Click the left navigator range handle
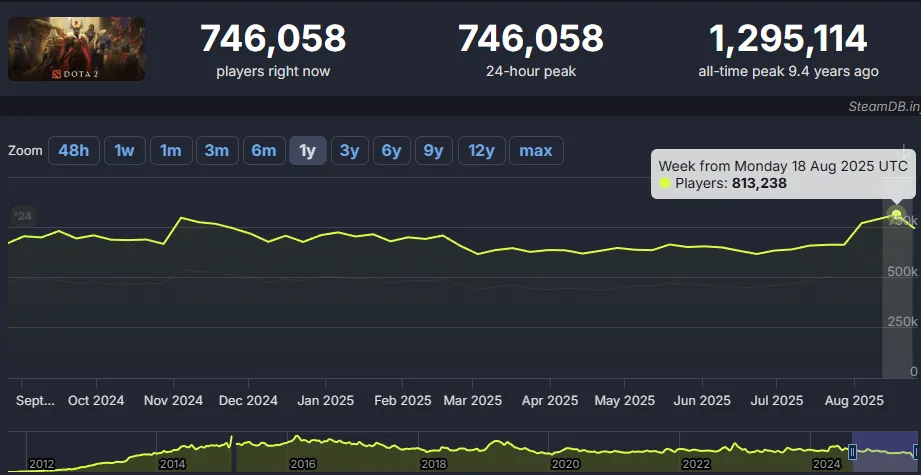The image size is (921, 475). 852,452
